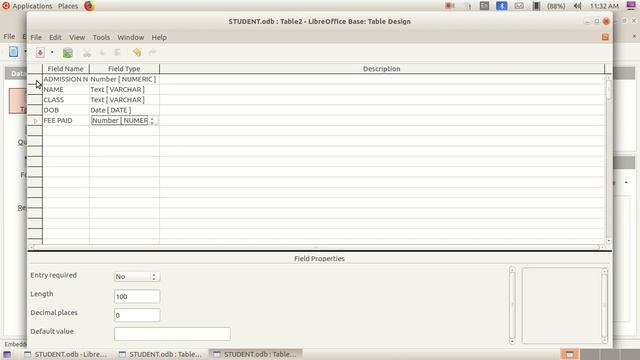The image size is (640, 360).
Task: Select the NAME field name cell
Action: [66, 89]
